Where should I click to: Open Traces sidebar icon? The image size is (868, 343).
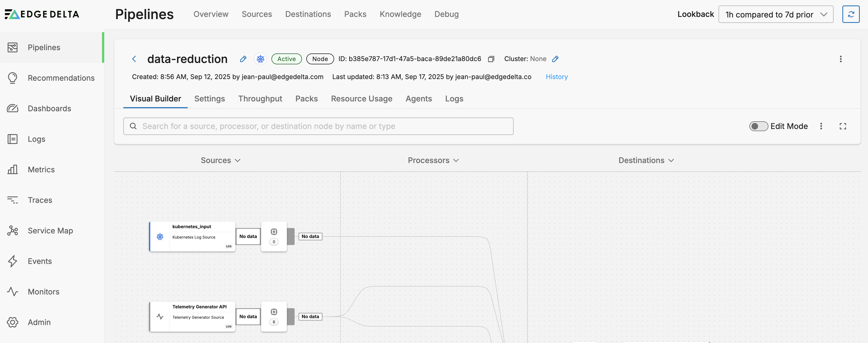click(13, 200)
